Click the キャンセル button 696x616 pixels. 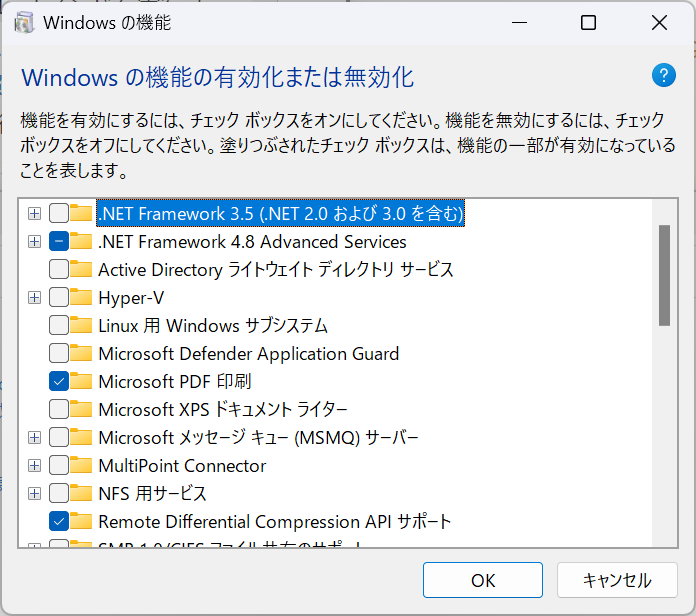(x=617, y=580)
